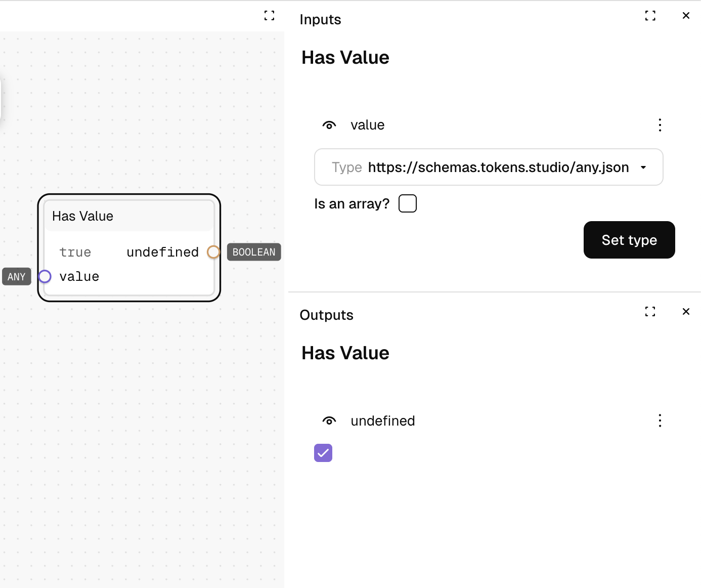The image size is (701, 588).
Task: Click the Outputs panel title
Action: [326, 315]
